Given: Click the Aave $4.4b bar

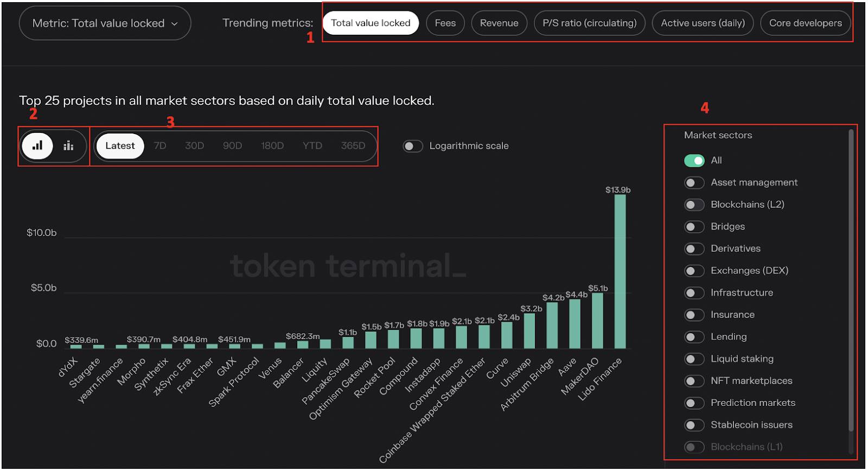Looking at the screenshot, I should click(575, 324).
